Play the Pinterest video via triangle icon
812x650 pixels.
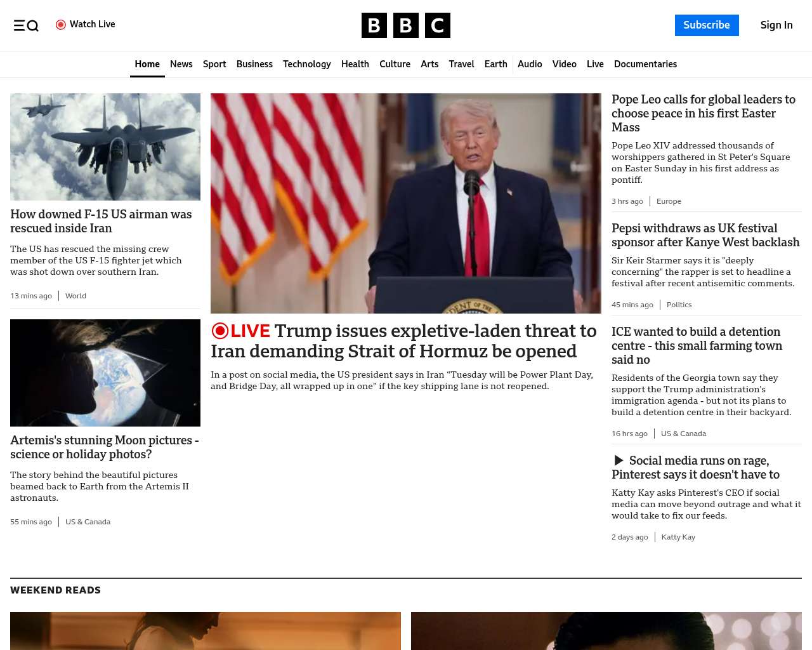click(619, 460)
